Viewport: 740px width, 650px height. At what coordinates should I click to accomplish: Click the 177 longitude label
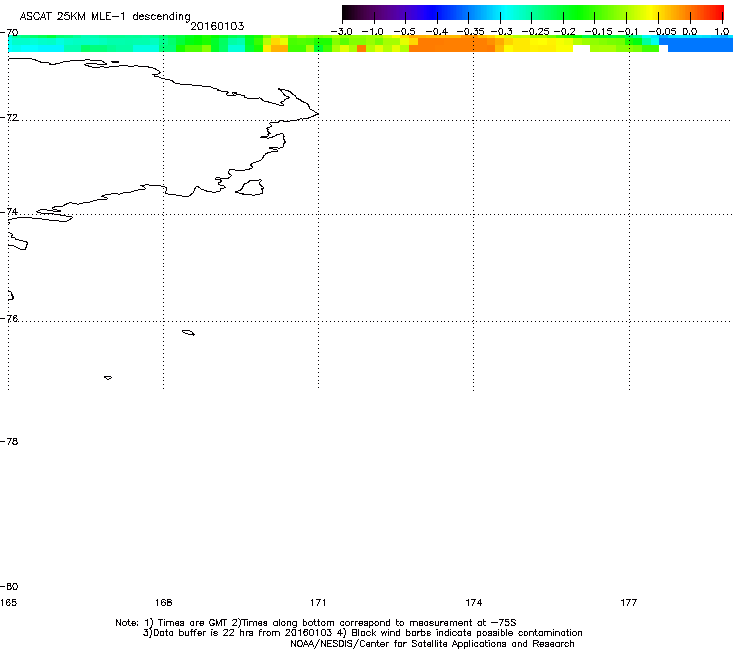(629, 602)
